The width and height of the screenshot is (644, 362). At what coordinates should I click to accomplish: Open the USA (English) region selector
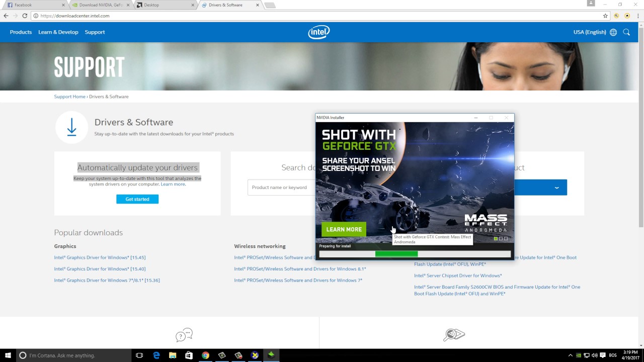click(590, 32)
